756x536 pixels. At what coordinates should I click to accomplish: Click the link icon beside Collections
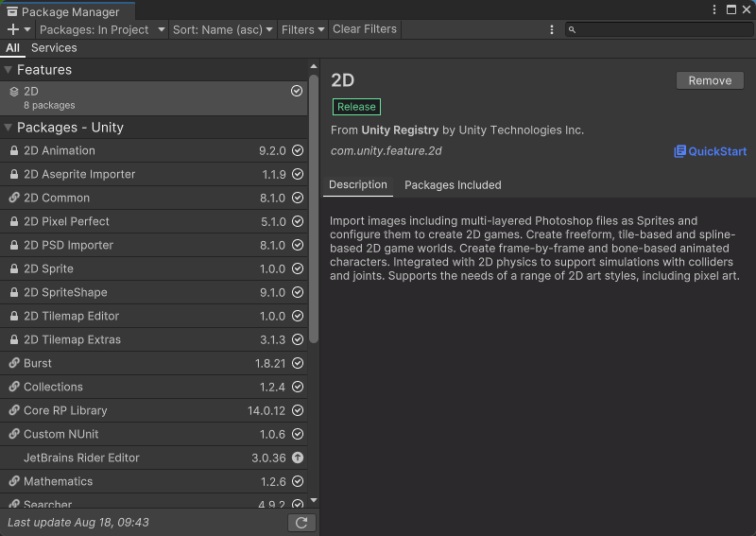[x=14, y=387]
